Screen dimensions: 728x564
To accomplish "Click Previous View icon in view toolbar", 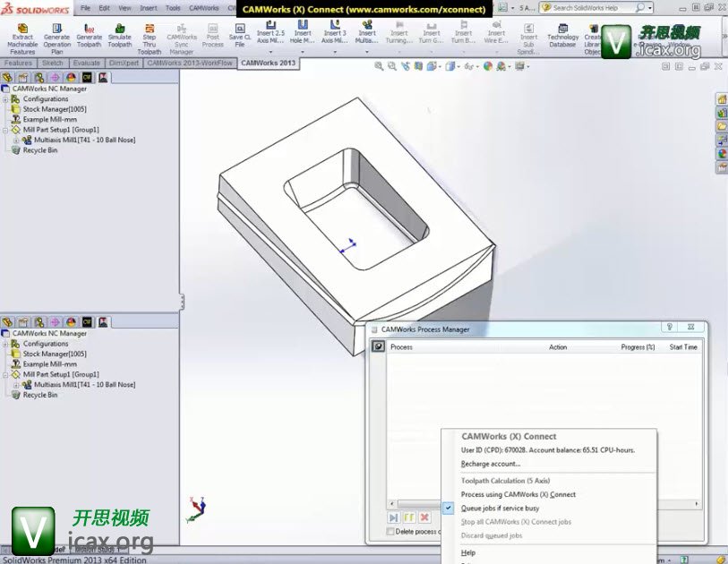I will (406, 66).
